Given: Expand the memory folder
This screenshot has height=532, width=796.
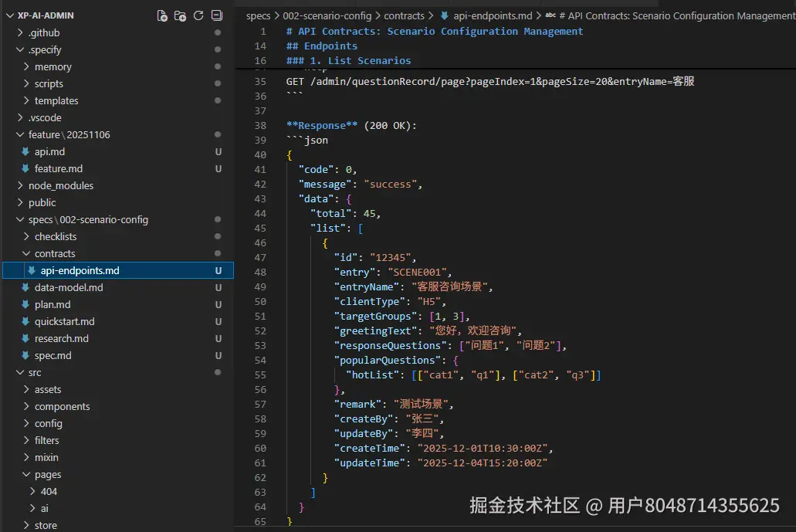Looking at the screenshot, I should coord(26,66).
